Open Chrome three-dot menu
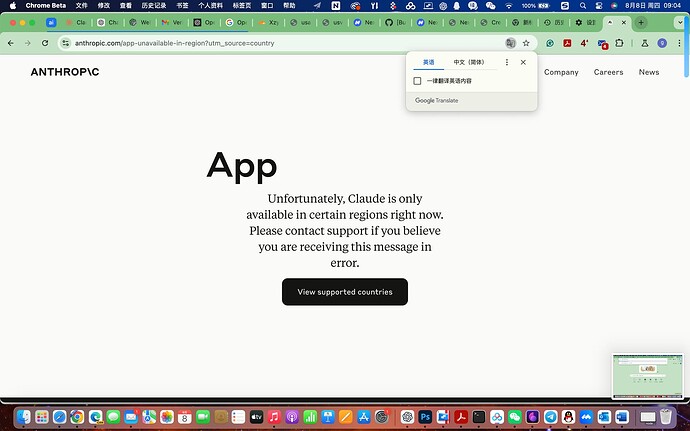This screenshot has width=690, height=431. [679, 43]
